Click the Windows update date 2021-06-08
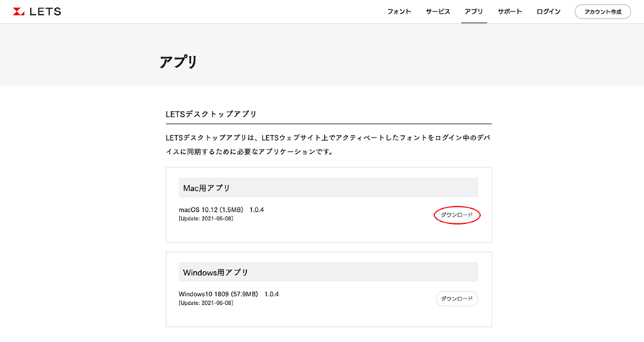The image size is (644, 342). [x=206, y=303]
